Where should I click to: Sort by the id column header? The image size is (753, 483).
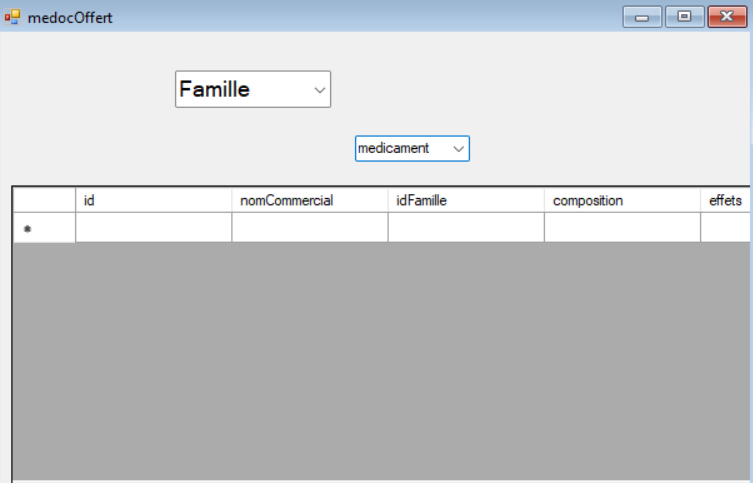[x=153, y=200]
